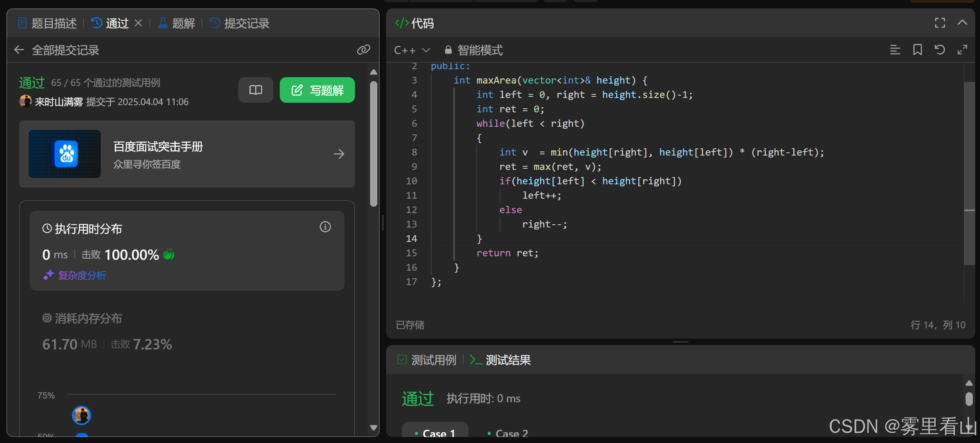
Task: Collapse the code panel chevron
Action: [962, 23]
